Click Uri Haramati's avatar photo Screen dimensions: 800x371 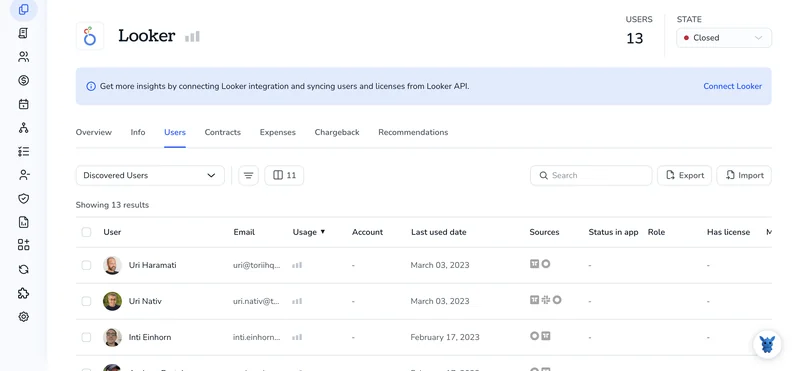112,265
